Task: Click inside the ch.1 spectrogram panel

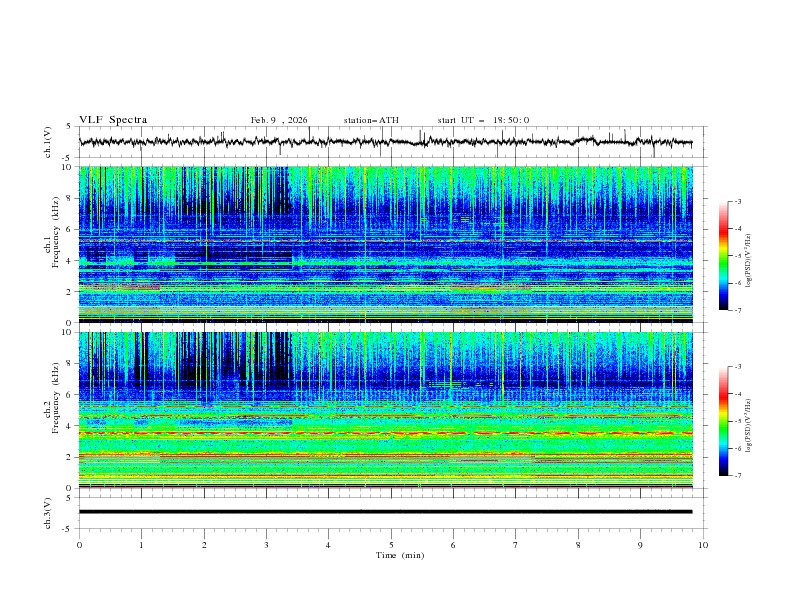Action: click(x=386, y=244)
